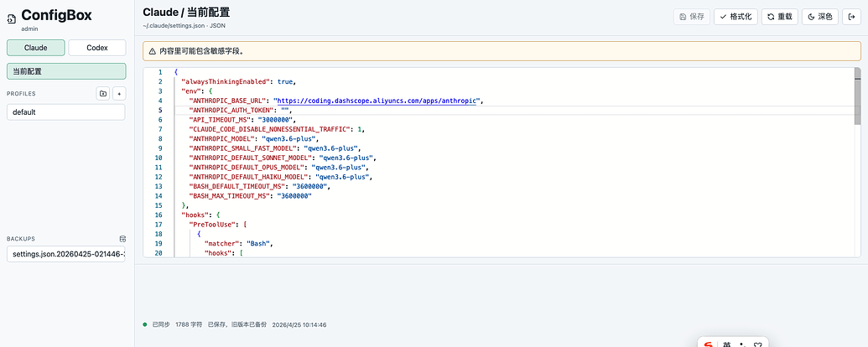Click the warning triangle in banner
Image resolution: width=868 pixels, height=347 pixels.
(153, 51)
